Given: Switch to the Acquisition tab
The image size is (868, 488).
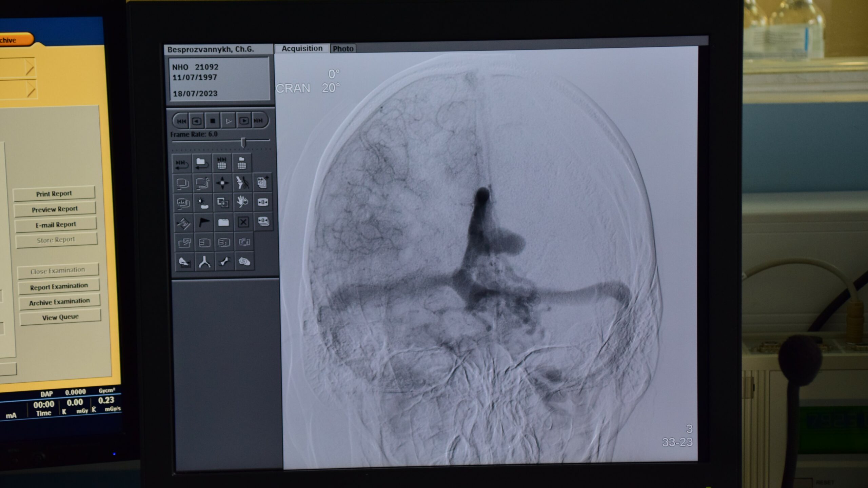Looking at the screenshot, I should click(302, 48).
